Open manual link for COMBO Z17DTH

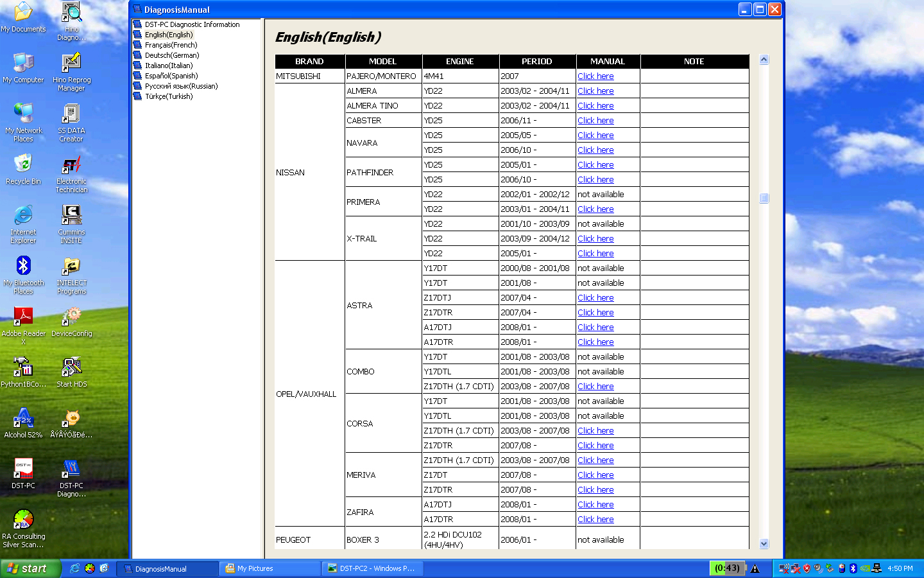coord(595,386)
